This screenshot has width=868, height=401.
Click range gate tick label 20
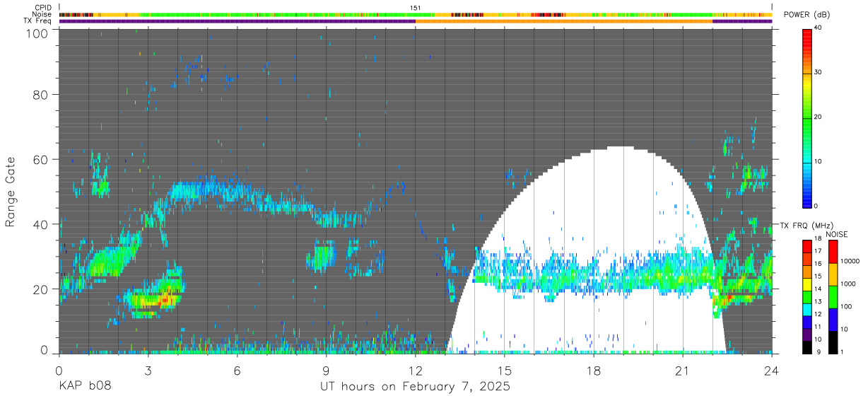(x=40, y=289)
